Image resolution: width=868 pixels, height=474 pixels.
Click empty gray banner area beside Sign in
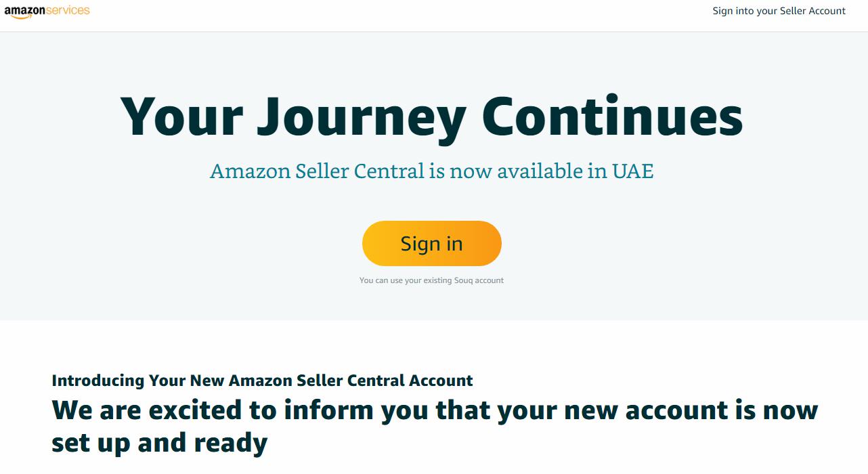pos(677,244)
